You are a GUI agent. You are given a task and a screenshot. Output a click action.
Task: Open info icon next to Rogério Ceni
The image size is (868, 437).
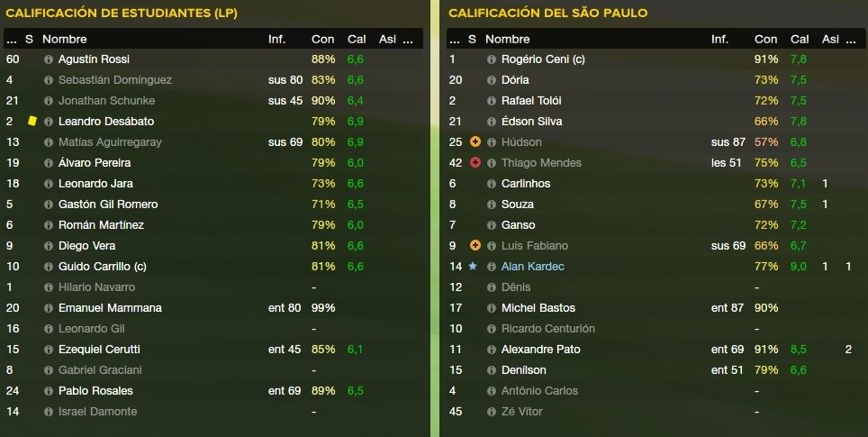pos(492,59)
